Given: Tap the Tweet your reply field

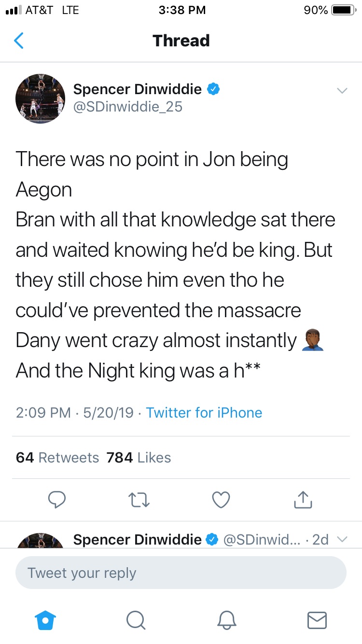Looking at the screenshot, I should tap(181, 573).
